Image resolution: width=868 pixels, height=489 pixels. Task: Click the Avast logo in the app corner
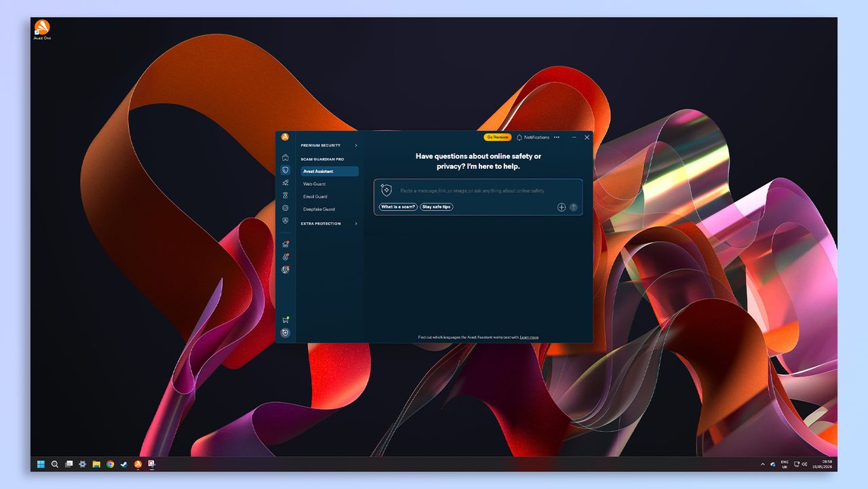[x=285, y=137]
